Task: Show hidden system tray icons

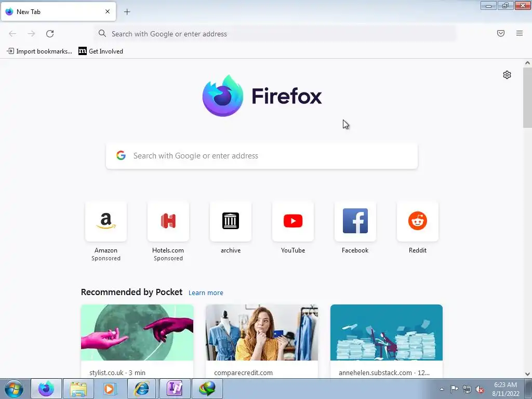Action: click(442, 389)
